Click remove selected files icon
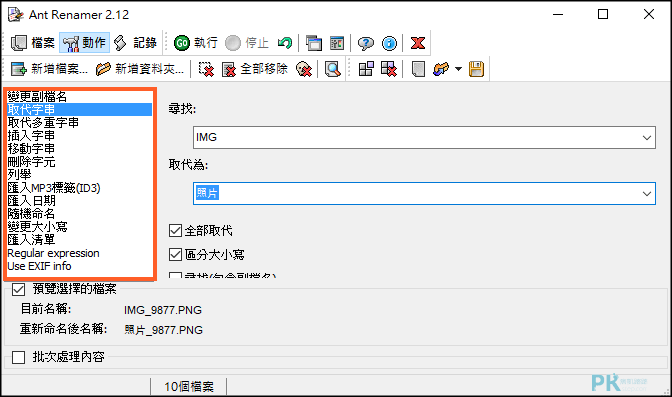This screenshot has height=397, width=672. 206,69
